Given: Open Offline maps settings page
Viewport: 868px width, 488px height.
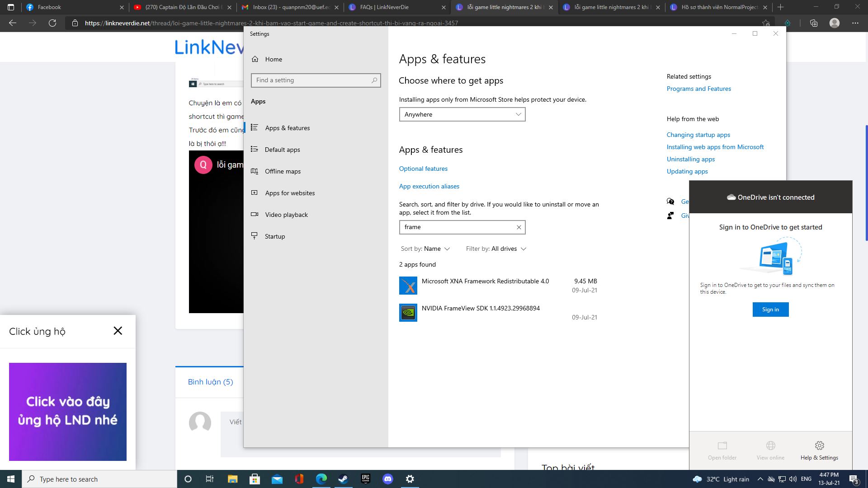Looking at the screenshot, I should [283, 171].
